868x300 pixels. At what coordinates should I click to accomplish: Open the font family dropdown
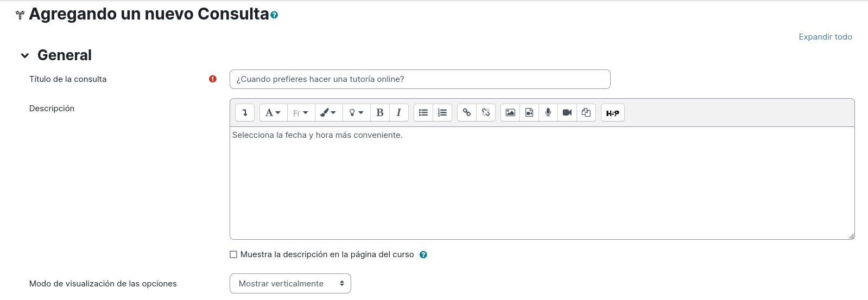301,113
